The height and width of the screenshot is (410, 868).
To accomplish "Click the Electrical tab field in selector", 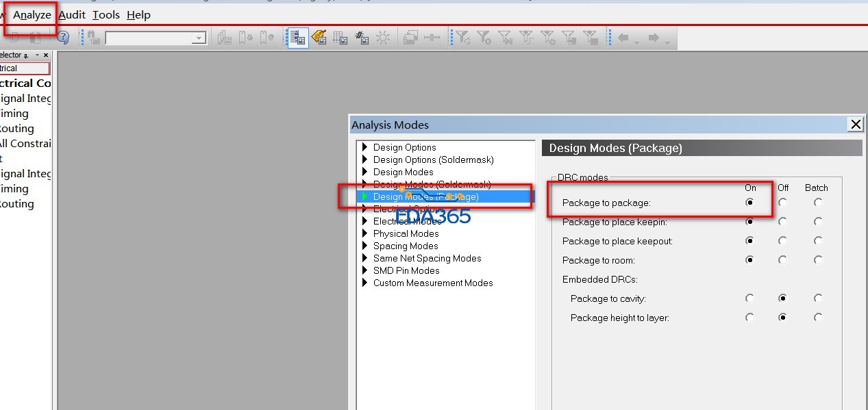I will pyautogui.click(x=25, y=68).
